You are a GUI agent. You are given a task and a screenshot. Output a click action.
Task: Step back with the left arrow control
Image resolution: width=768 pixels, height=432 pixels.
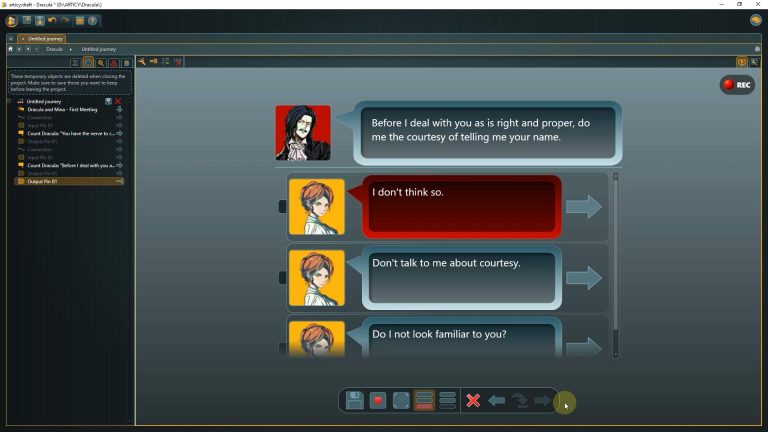[x=496, y=401]
